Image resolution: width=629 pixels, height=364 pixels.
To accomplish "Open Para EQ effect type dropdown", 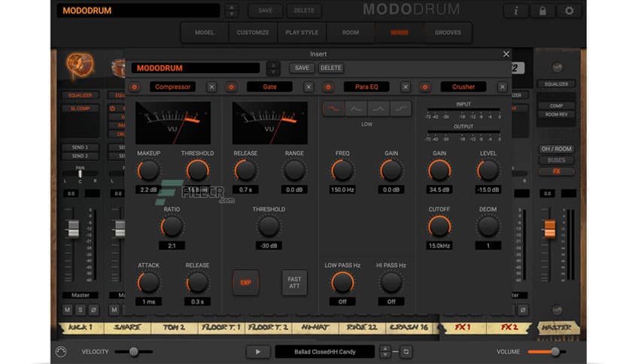I will [x=366, y=87].
